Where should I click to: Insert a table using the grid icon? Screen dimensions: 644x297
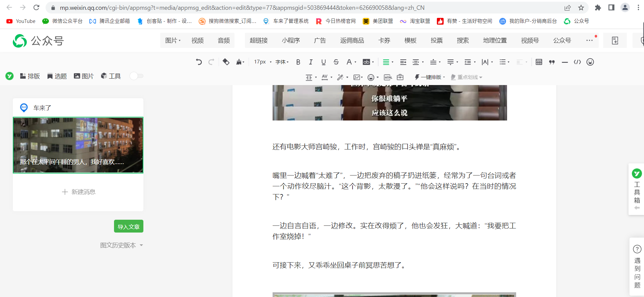pos(539,62)
